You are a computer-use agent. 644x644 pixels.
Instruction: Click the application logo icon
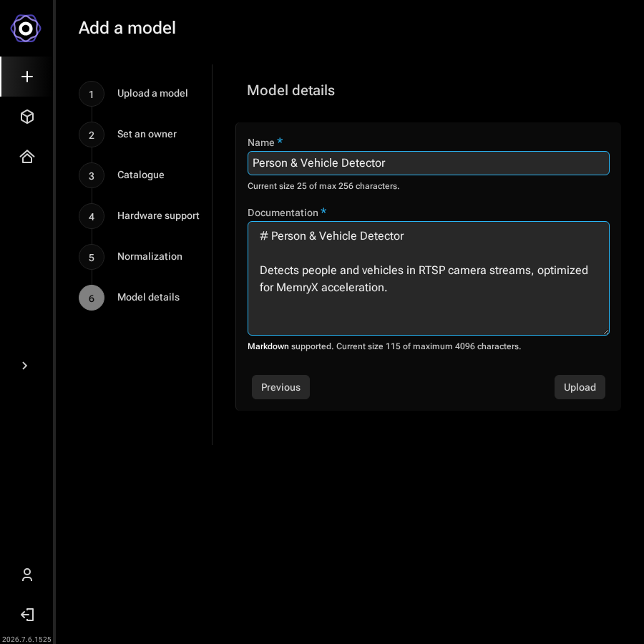point(26,29)
